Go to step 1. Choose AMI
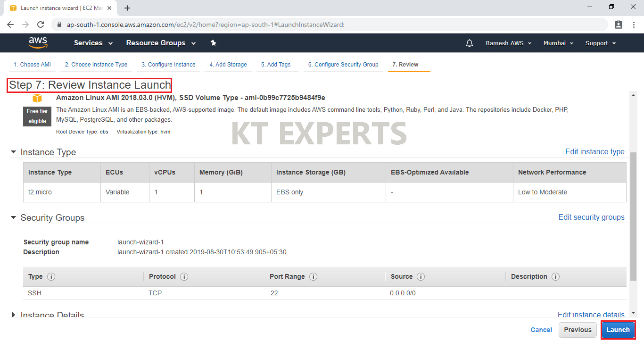Screen dimensions: 644x342 (32, 65)
